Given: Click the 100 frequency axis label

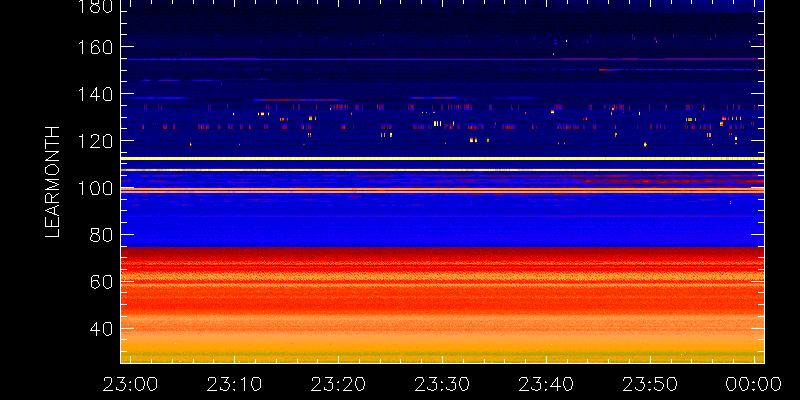Looking at the screenshot, I should pyautogui.click(x=95, y=188).
